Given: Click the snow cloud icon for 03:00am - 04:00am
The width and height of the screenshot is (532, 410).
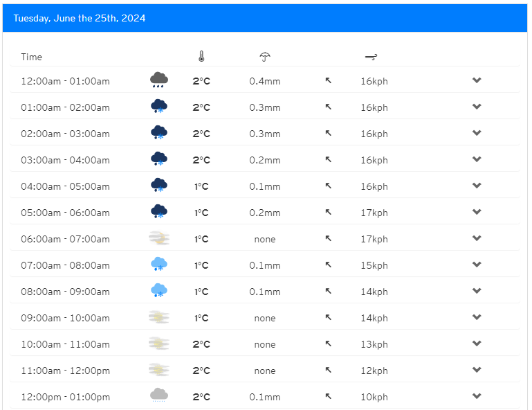Looking at the screenshot, I should [159, 159].
